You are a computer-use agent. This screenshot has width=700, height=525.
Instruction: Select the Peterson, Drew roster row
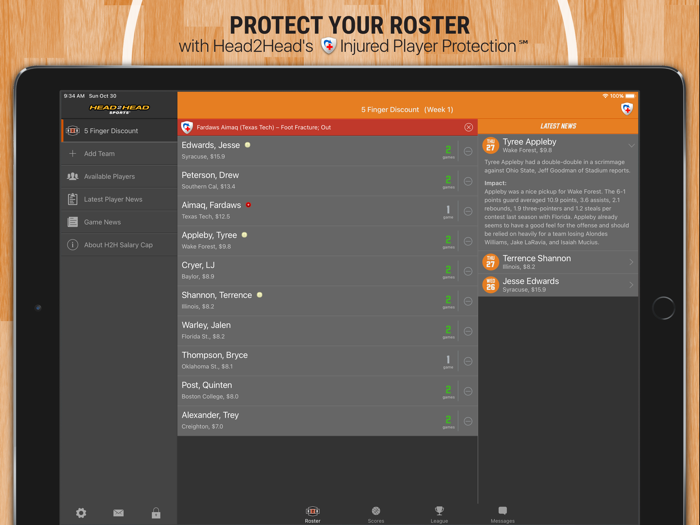coord(327,181)
